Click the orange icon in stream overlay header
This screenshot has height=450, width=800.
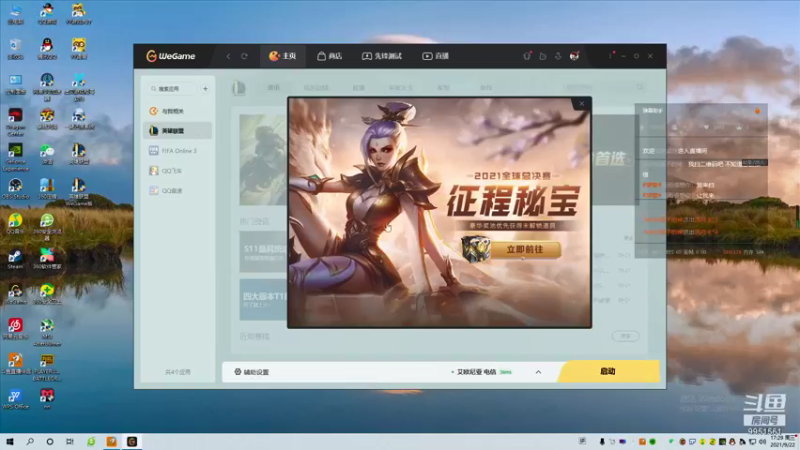coord(758,111)
